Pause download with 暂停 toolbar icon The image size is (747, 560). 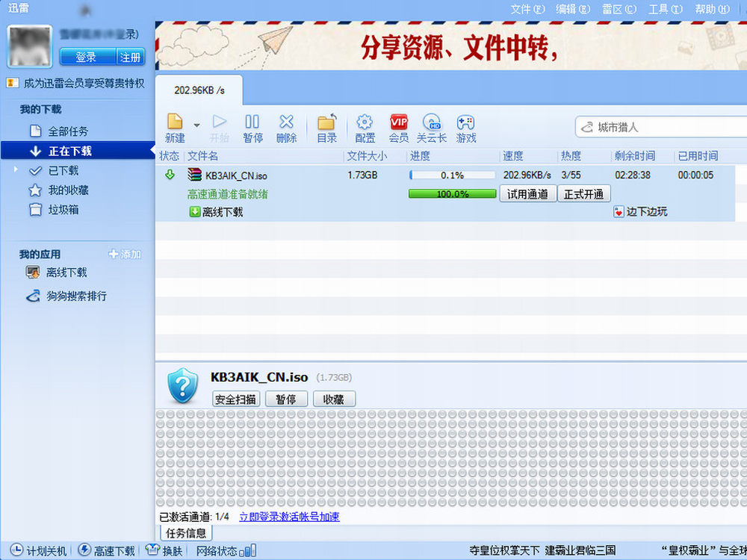click(252, 128)
